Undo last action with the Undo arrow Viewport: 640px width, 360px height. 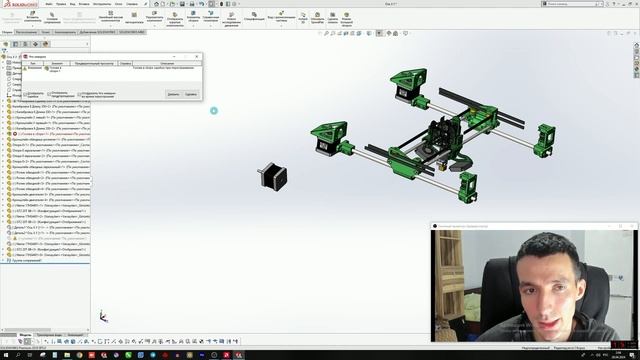click(202, 4)
